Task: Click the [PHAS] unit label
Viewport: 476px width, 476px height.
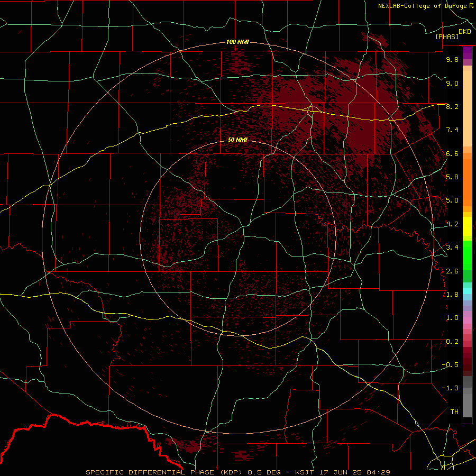Action: [x=447, y=37]
